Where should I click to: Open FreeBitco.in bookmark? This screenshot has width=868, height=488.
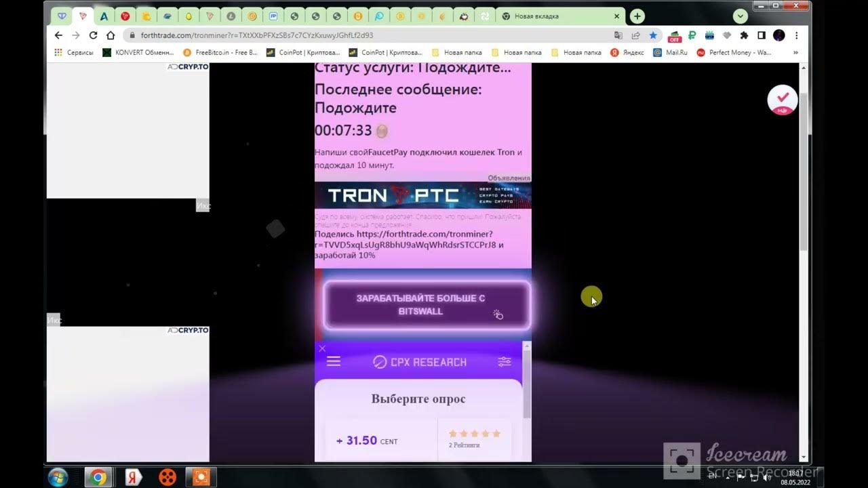(x=220, y=52)
